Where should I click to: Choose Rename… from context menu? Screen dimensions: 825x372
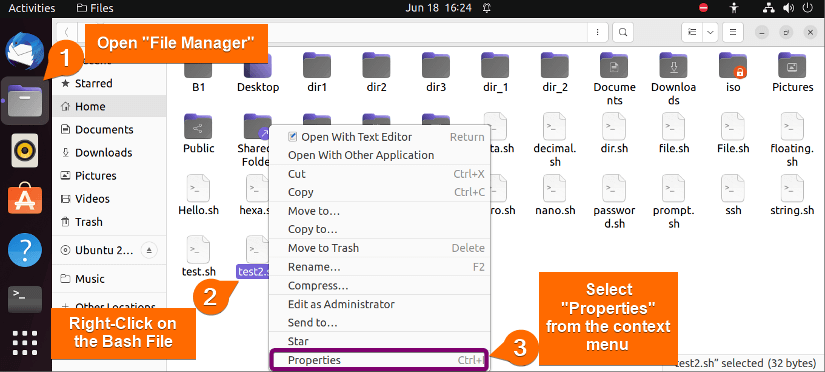point(379,267)
